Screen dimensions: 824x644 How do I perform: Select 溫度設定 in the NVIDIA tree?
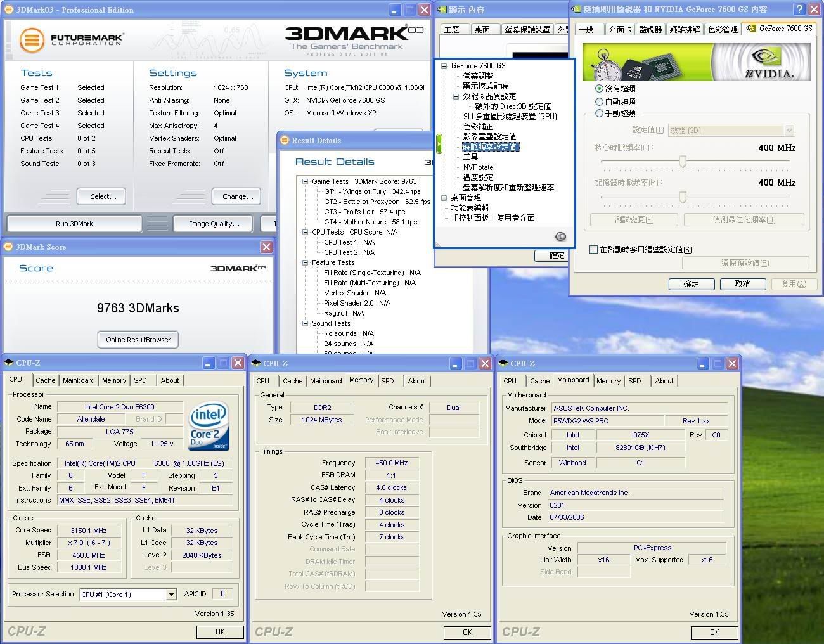478,177
